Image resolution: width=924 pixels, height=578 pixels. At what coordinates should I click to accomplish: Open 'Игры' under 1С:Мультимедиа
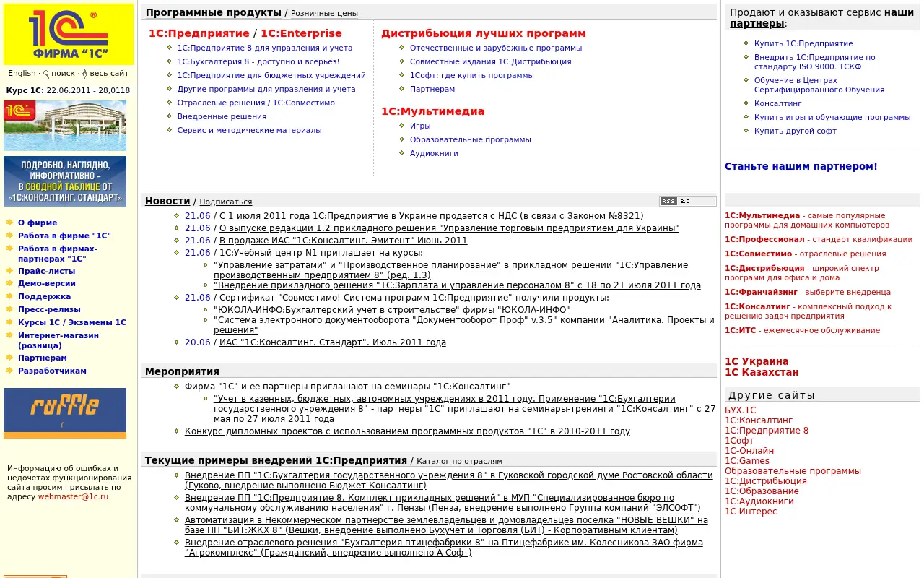(x=420, y=126)
